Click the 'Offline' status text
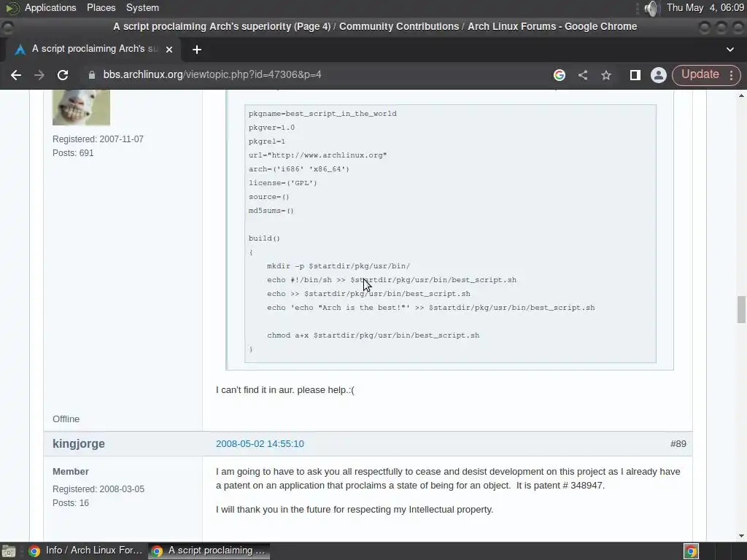Screen dimensions: 747x560 click(x=66, y=419)
